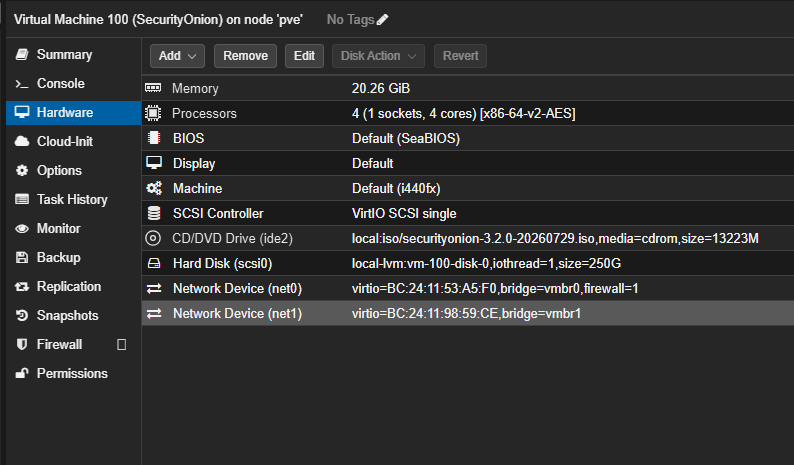Click the Memory row RAM icon

click(153, 88)
